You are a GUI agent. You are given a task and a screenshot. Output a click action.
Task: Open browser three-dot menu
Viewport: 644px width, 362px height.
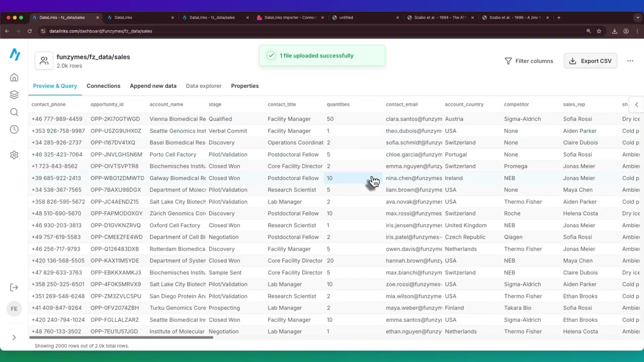[x=637, y=31]
